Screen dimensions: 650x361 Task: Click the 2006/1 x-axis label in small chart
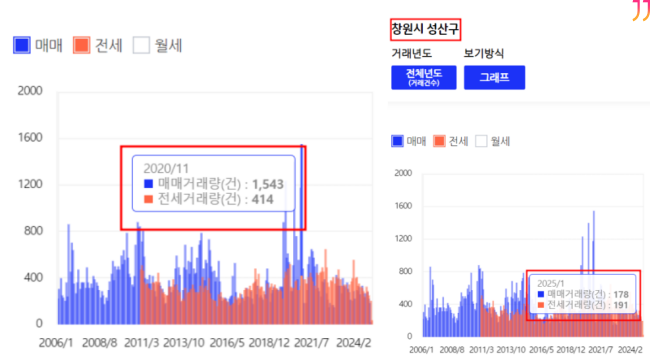[x=421, y=350]
